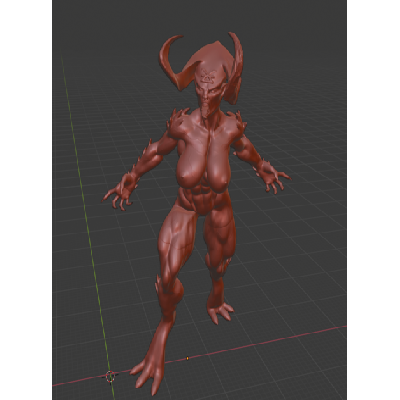The image size is (400, 400).
Task: Click the 3D cursor crosshair on the grid
Action: click(110, 376)
